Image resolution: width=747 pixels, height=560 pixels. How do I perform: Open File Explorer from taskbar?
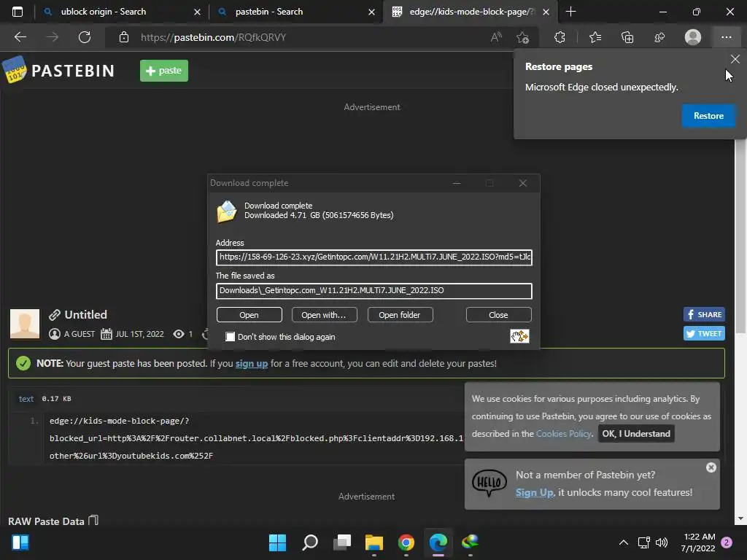click(374, 542)
